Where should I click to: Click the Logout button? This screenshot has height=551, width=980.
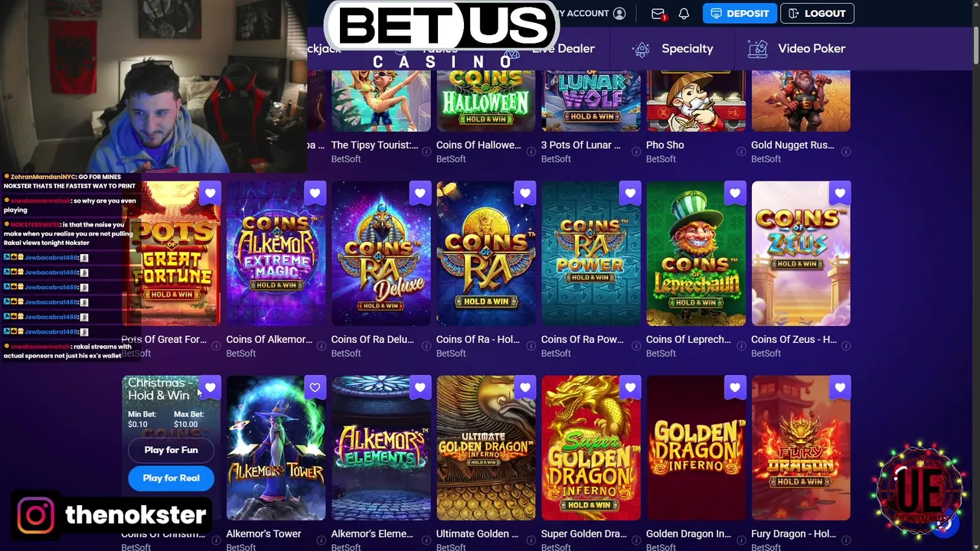pos(817,14)
